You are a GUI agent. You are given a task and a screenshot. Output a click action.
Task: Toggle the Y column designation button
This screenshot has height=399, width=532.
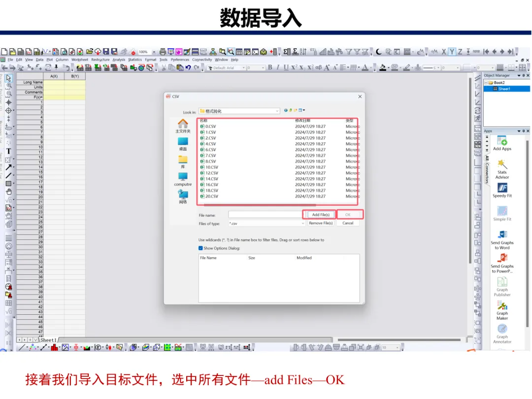pos(452,52)
